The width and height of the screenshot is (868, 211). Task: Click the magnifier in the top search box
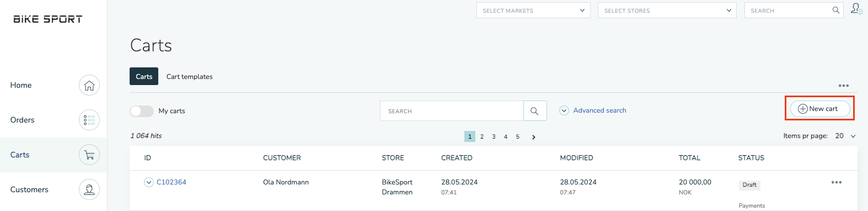click(x=836, y=10)
